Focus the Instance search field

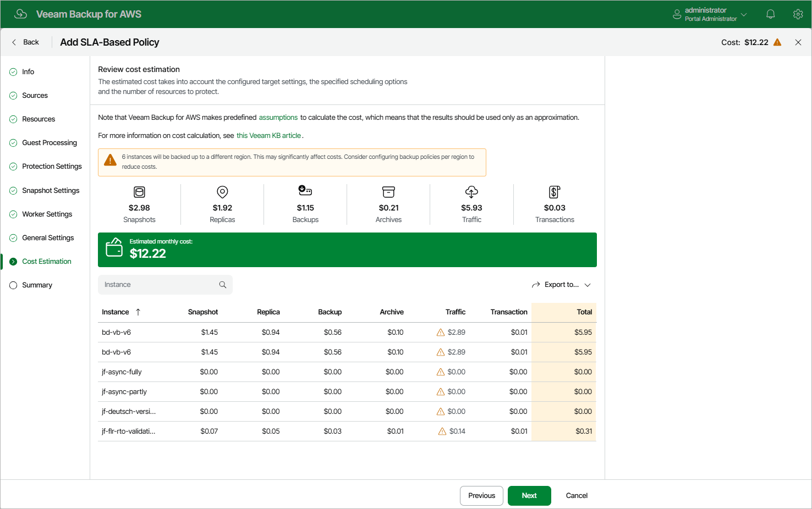tap(165, 285)
